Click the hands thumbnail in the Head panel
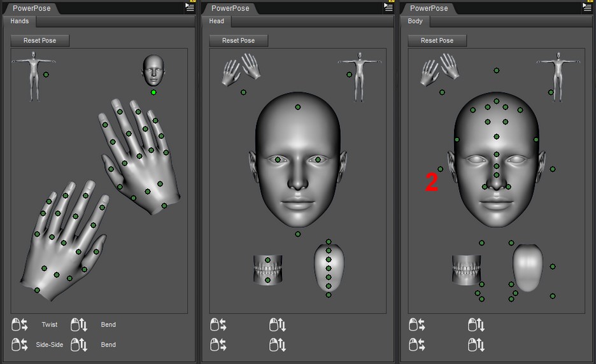Image resolution: width=596 pixels, height=364 pixels. (x=241, y=69)
